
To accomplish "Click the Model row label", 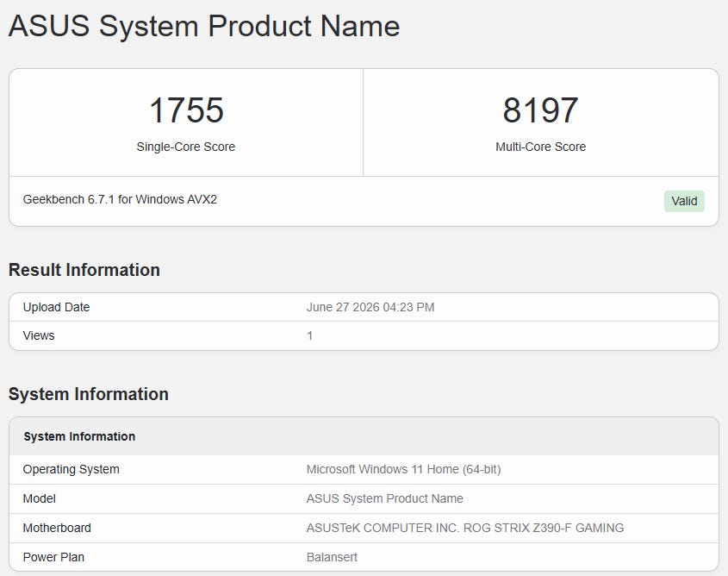I will [39, 498].
